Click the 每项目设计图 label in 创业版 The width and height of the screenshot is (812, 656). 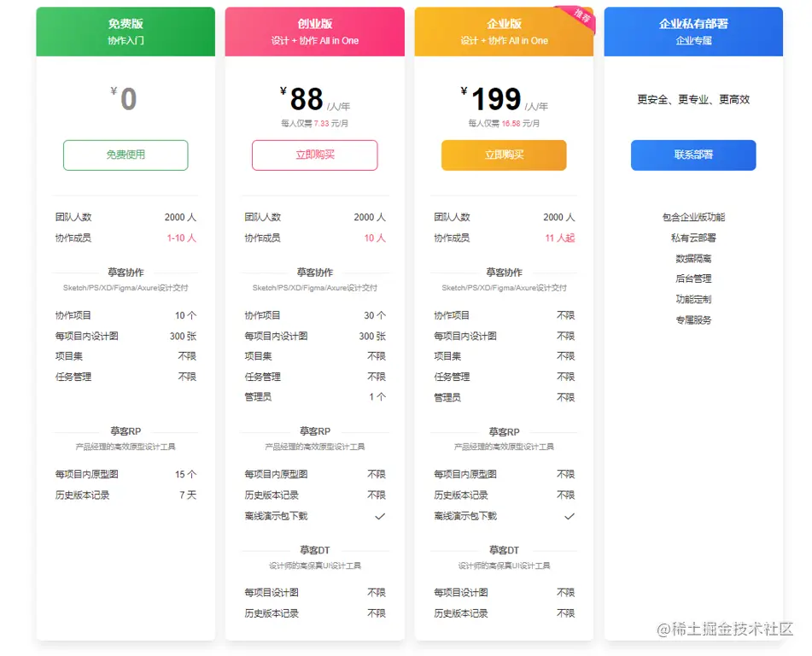tap(272, 592)
